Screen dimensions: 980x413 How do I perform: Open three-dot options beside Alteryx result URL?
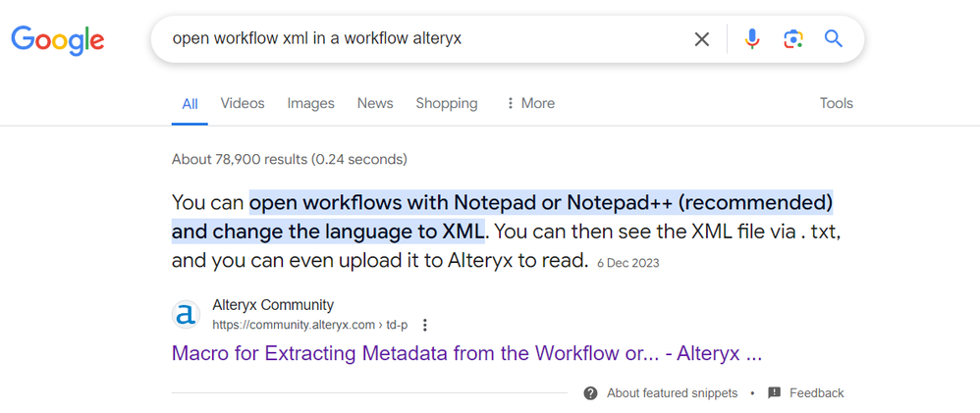point(425,325)
